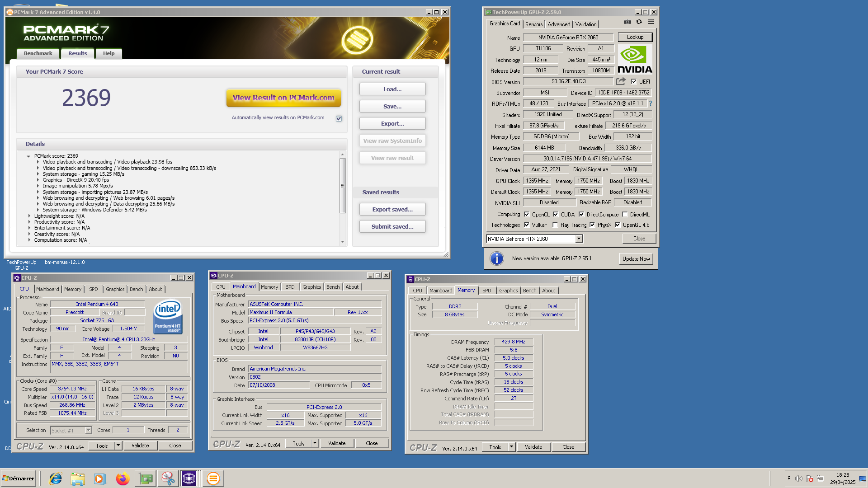Image resolution: width=868 pixels, height=488 pixels.
Task: Toggle the DirectML checkbox
Action: (x=625, y=214)
